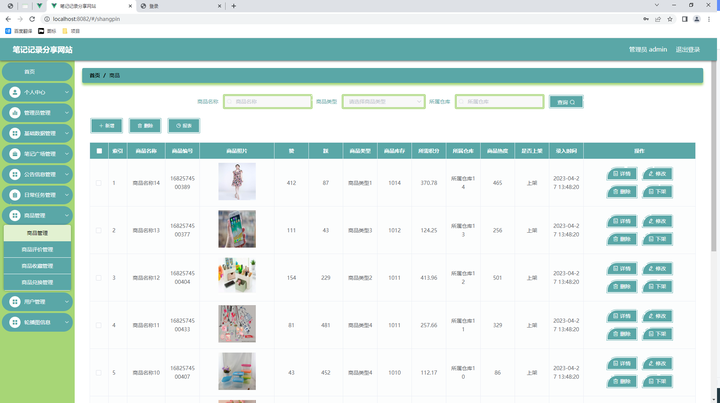The height and width of the screenshot is (403, 720).
Task: Select 商品管理 submenu item
Action: pos(37,233)
